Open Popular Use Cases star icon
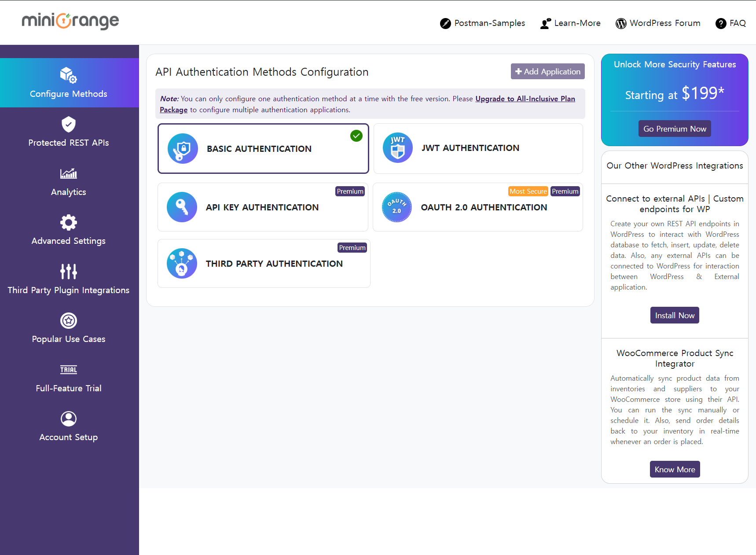 [68, 320]
